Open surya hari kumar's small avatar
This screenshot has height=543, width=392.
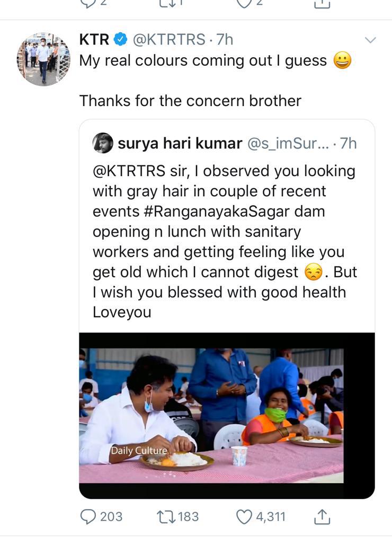click(x=103, y=143)
